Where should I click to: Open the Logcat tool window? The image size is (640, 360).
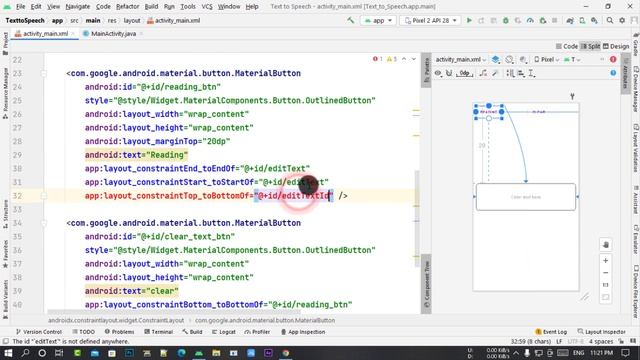point(224,332)
